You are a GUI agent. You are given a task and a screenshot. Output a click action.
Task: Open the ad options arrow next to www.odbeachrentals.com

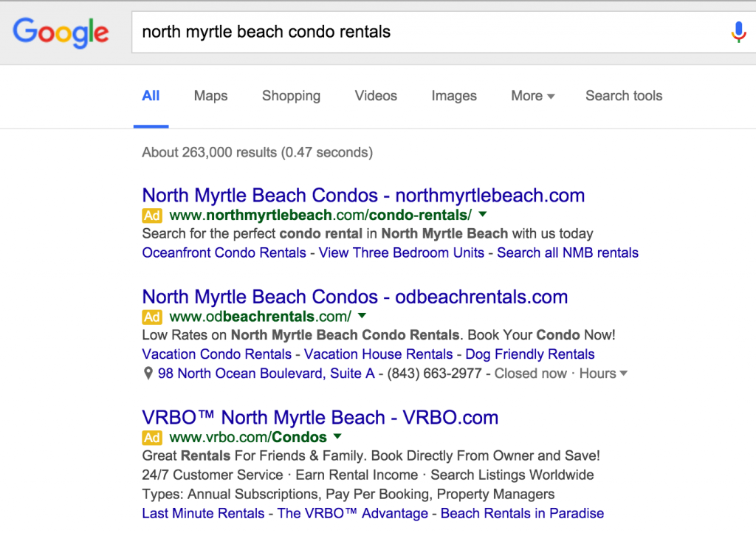tap(361, 316)
